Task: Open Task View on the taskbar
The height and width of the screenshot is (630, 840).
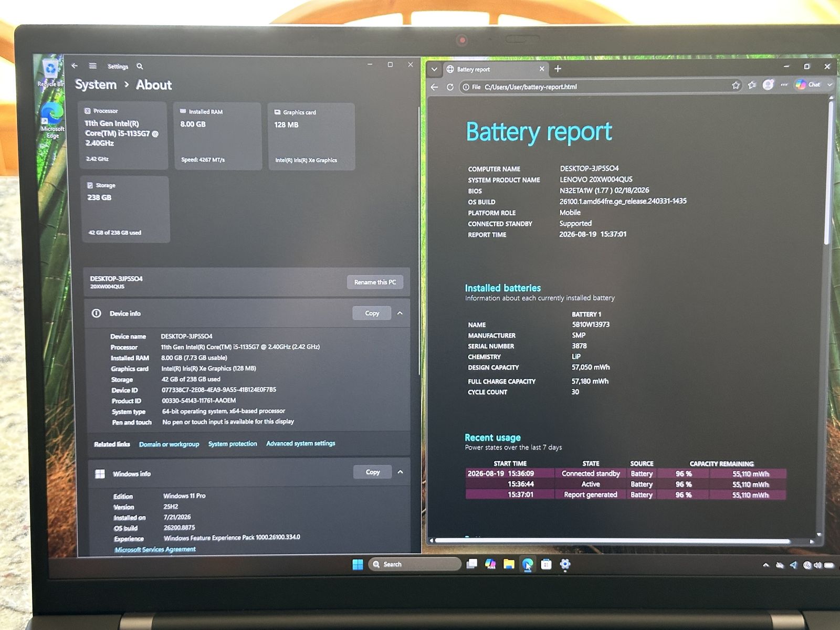Action: click(x=472, y=564)
